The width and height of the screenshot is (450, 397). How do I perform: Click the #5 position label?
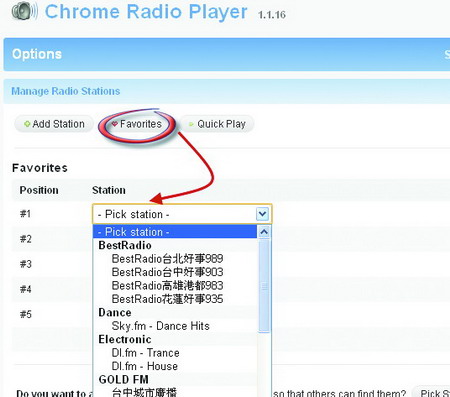[x=25, y=314]
